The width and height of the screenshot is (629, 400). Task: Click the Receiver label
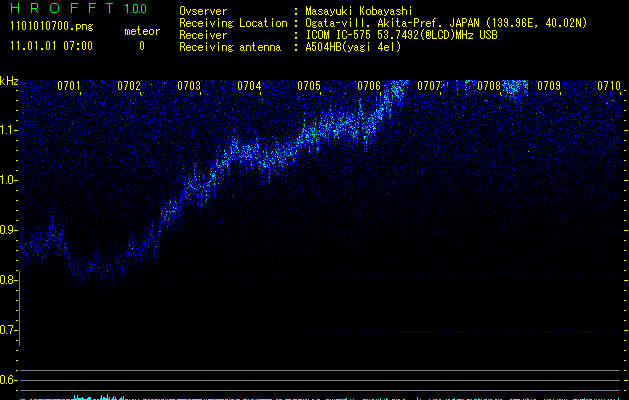pyautogui.click(x=203, y=35)
